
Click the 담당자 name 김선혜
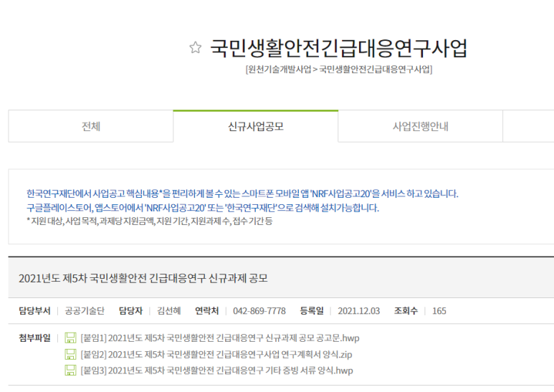coord(169,311)
